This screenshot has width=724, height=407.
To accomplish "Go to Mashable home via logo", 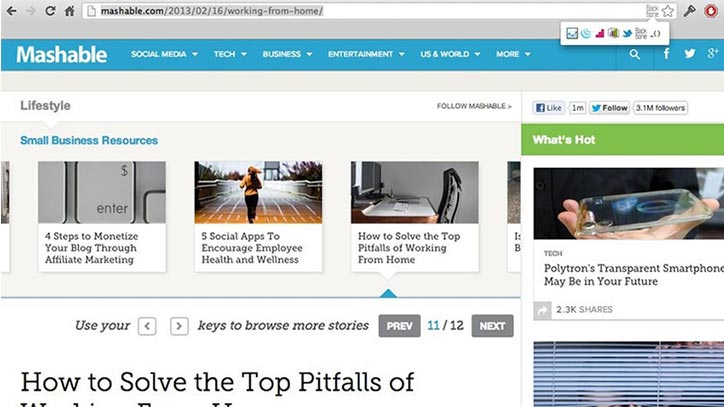I will click(x=61, y=55).
